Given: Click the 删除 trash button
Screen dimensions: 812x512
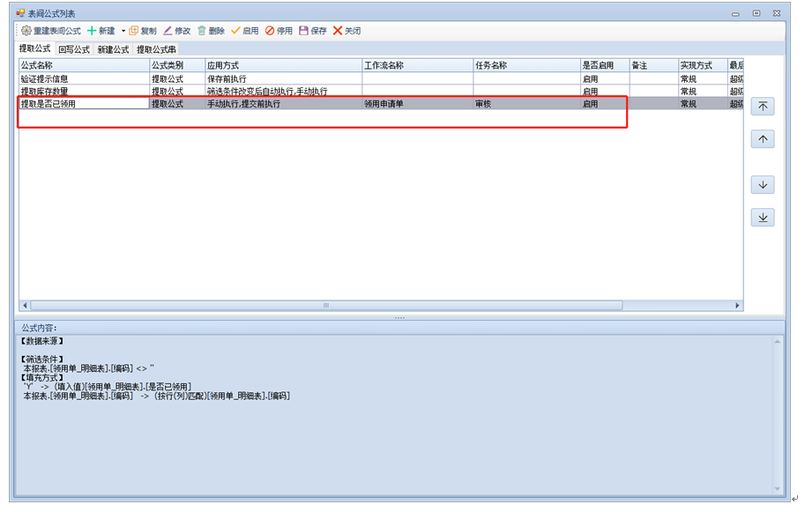Looking at the screenshot, I should [211, 31].
